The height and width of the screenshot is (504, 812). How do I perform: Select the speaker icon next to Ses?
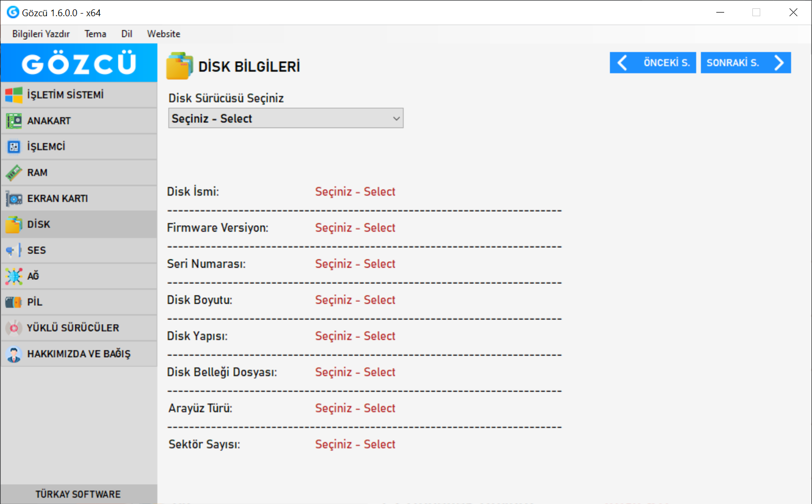(14, 250)
